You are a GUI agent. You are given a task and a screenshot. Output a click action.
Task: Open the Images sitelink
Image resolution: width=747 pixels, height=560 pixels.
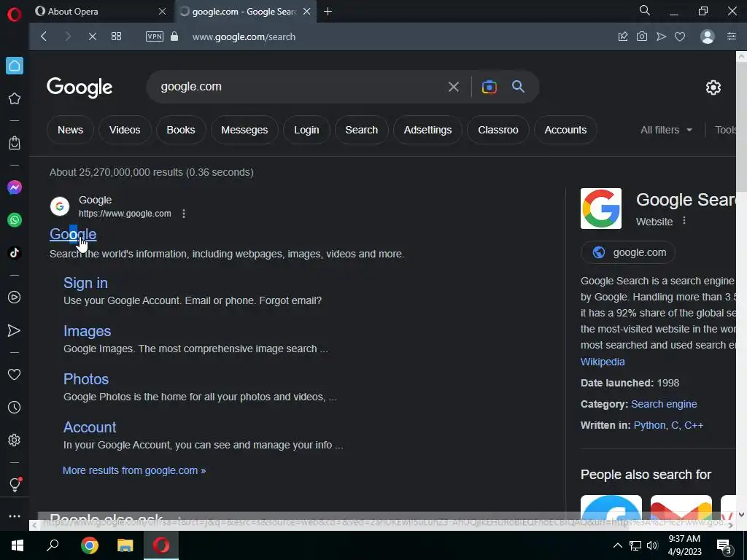pyautogui.click(x=88, y=331)
